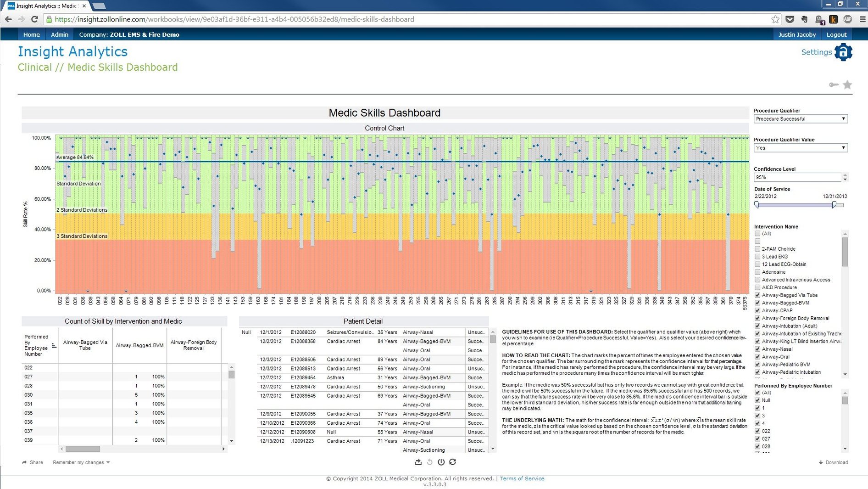The image size is (868, 489).
Task: Check the 3 Lead EKG intervention checkbox
Action: coord(757,256)
